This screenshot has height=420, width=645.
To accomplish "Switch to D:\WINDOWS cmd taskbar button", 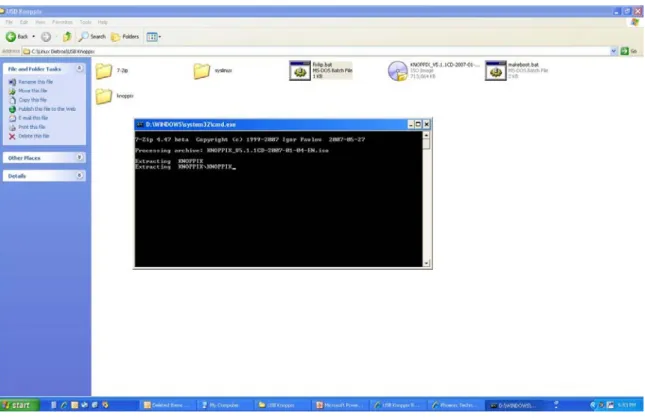I will 513,405.
